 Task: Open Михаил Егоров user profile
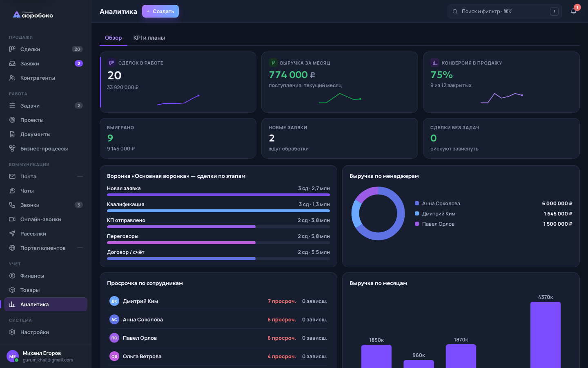click(x=46, y=356)
